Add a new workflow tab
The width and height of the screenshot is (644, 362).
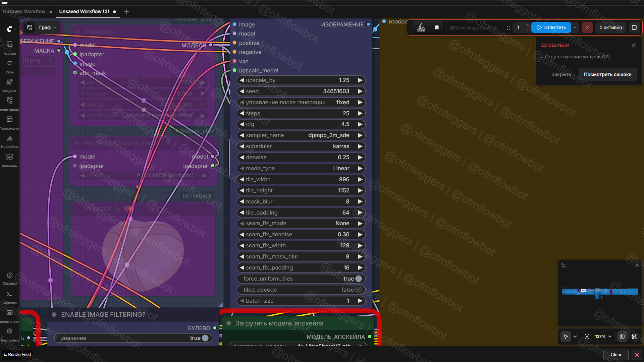(x=126, y=12)
